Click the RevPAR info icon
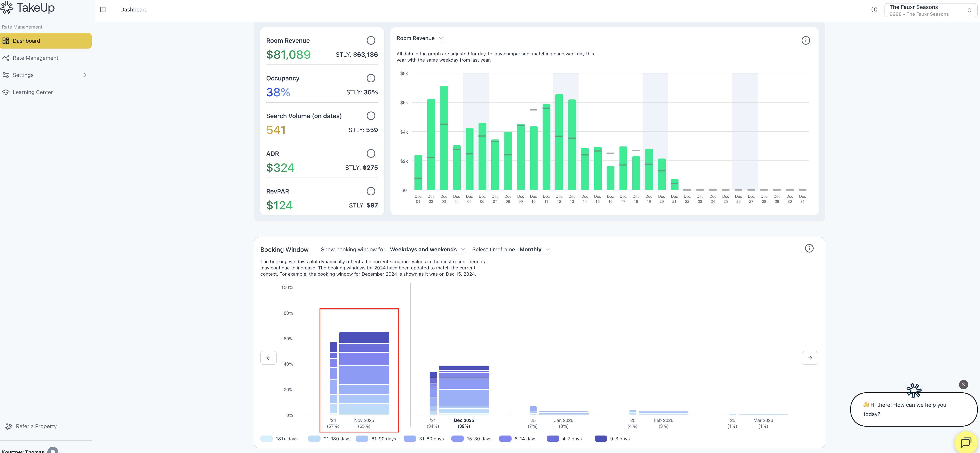 point(371,191)
